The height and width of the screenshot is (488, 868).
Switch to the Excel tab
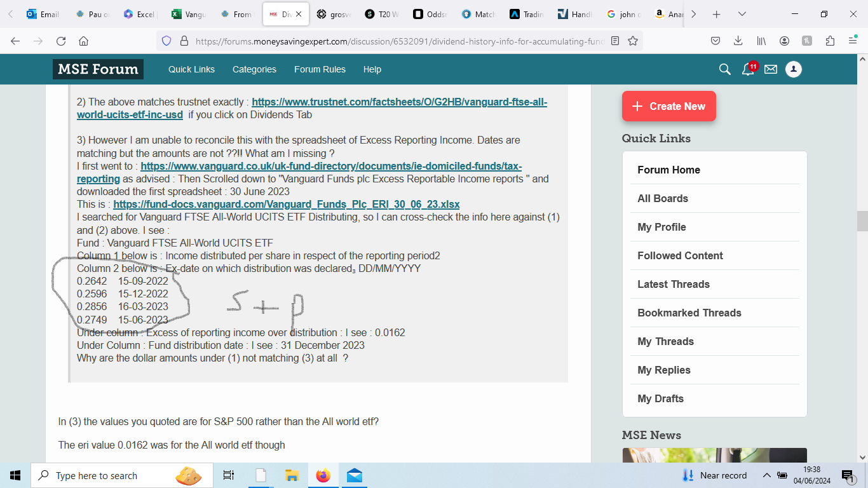141,14
